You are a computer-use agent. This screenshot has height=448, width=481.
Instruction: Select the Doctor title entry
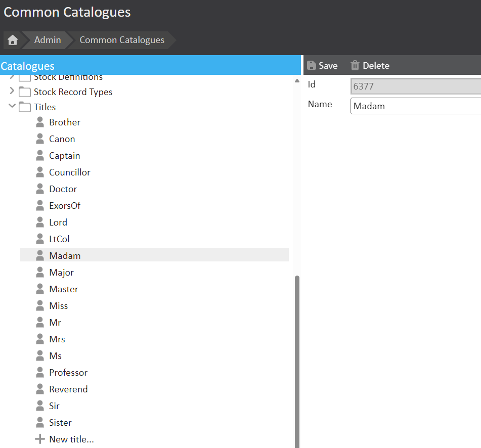(x=63, y=189)
